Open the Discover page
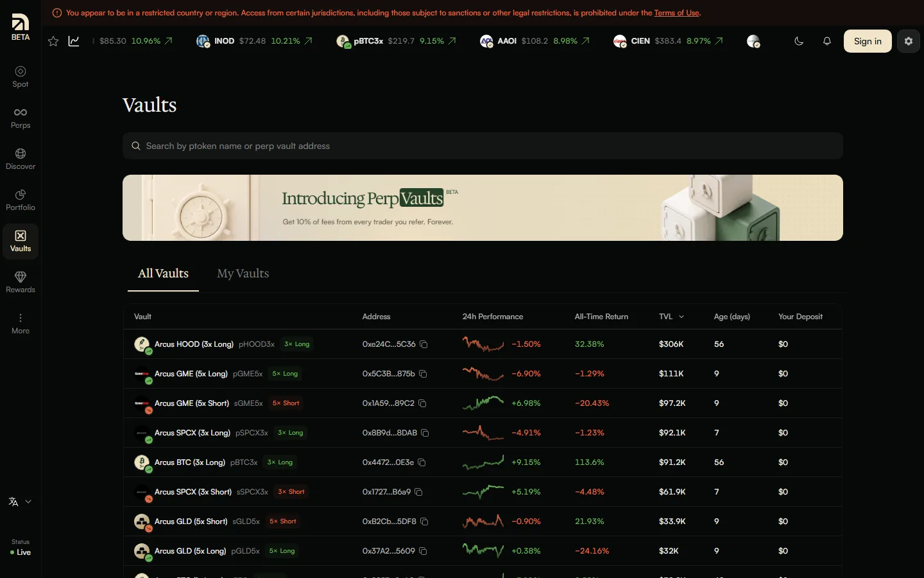 coord(21,159)
